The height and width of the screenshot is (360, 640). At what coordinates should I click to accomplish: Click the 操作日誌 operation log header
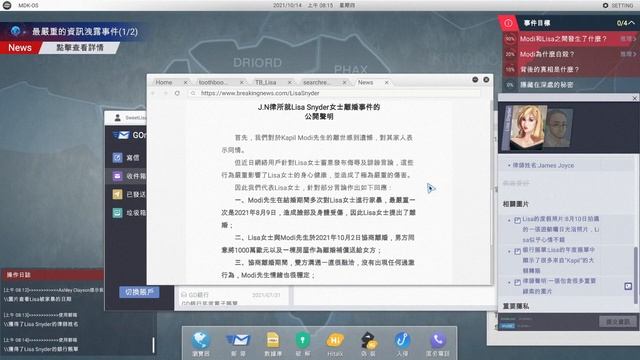[52, 275]
